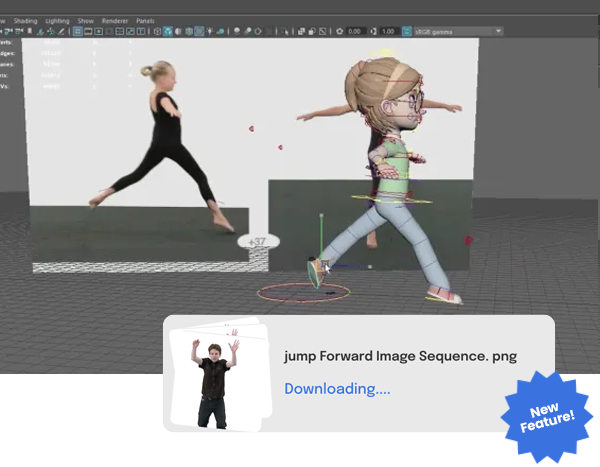Image resolution: width=600 pixels, height=467 pixels.
Task: Open the Panels menu
Action: click(x=145, y=21)
